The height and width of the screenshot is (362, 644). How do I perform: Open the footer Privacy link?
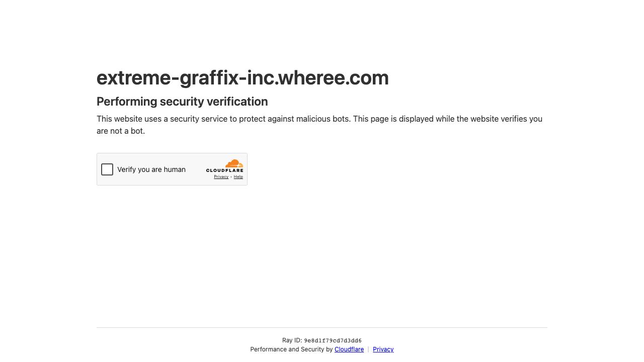click(x=383, y=349)
